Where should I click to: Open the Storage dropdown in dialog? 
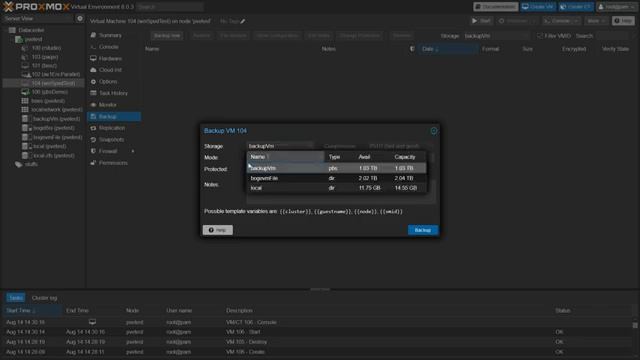click(280, 146)
